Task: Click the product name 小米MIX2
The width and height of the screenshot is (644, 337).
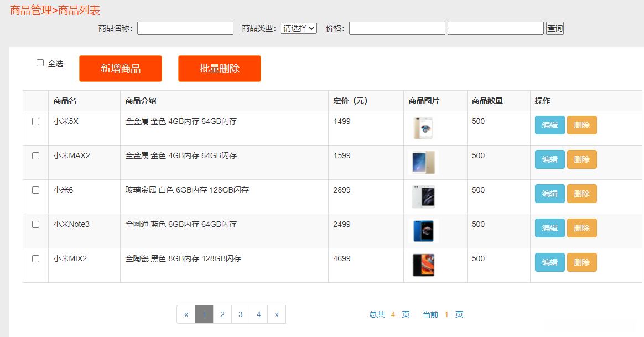Action: (70, 259)
